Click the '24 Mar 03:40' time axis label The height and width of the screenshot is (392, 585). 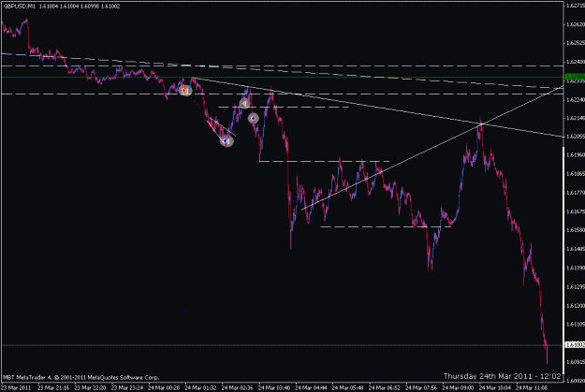274,388
